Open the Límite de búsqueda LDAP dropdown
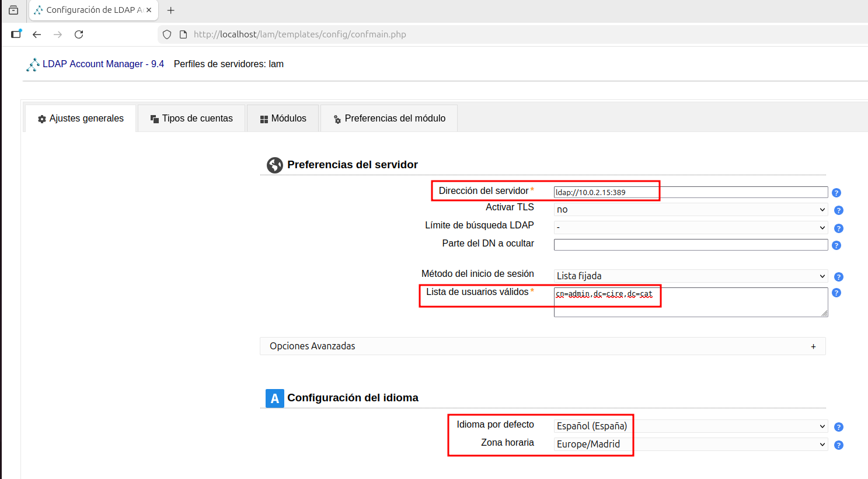The height and width of the screenshot is (479, 868). pos(691,227)
